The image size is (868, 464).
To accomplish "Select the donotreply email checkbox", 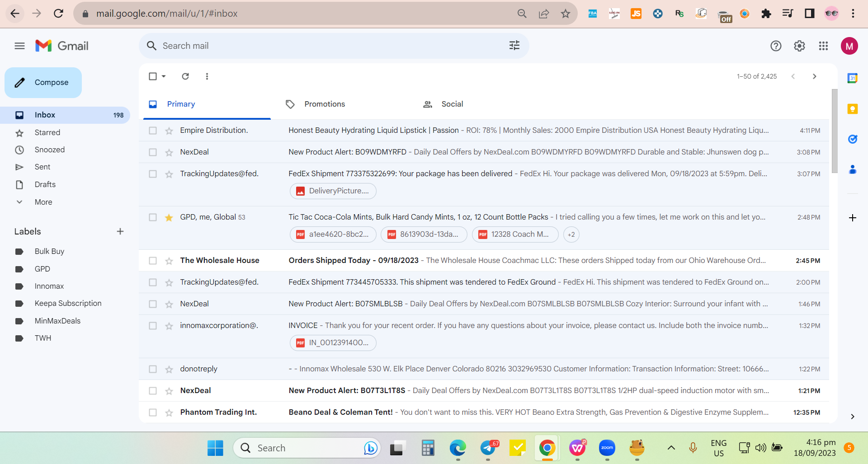I will click(x=153, y=369).
